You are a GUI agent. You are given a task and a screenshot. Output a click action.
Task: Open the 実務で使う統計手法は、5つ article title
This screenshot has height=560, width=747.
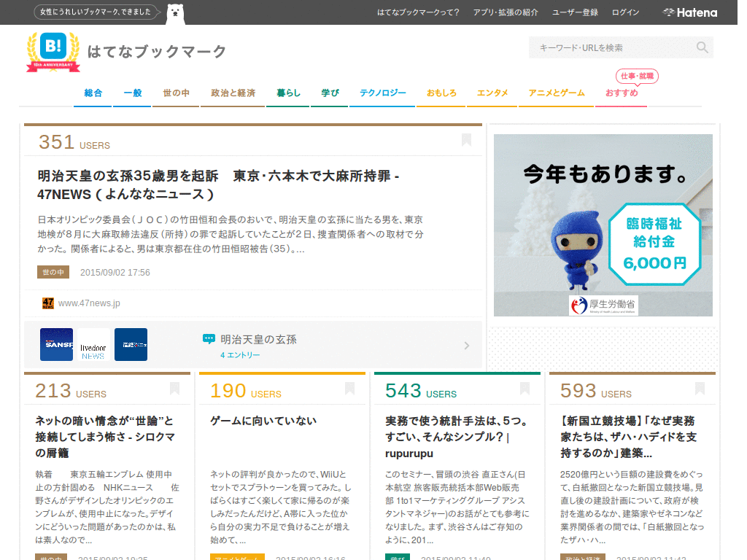(x=457, y=437)
